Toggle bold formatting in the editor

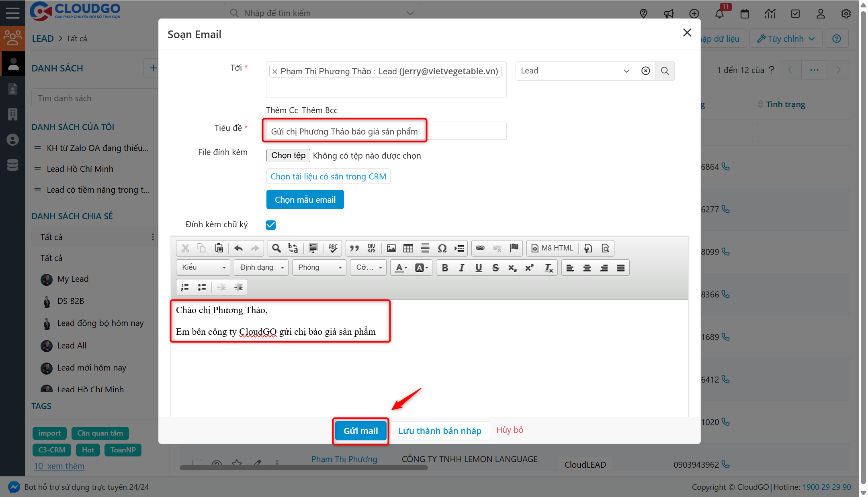[x=444, y=267]
